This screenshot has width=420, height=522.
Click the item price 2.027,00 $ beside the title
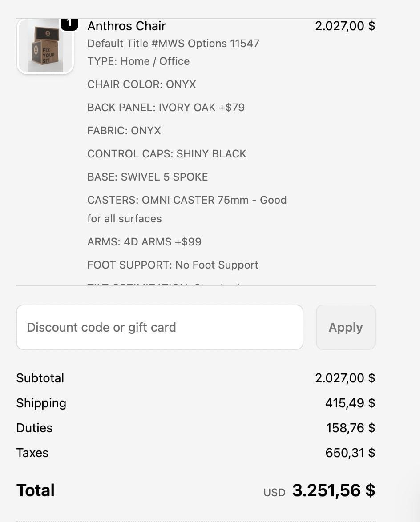pyautogui.click(x=345, y=26)
